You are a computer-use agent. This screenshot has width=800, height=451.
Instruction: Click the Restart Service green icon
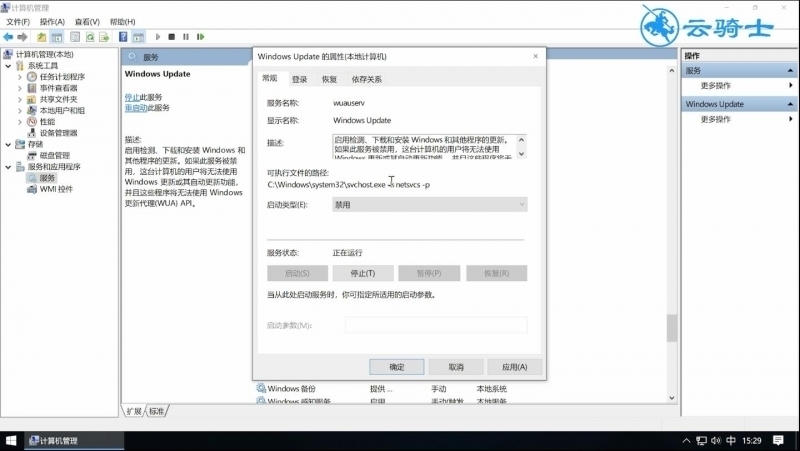[x=201, y=37]
